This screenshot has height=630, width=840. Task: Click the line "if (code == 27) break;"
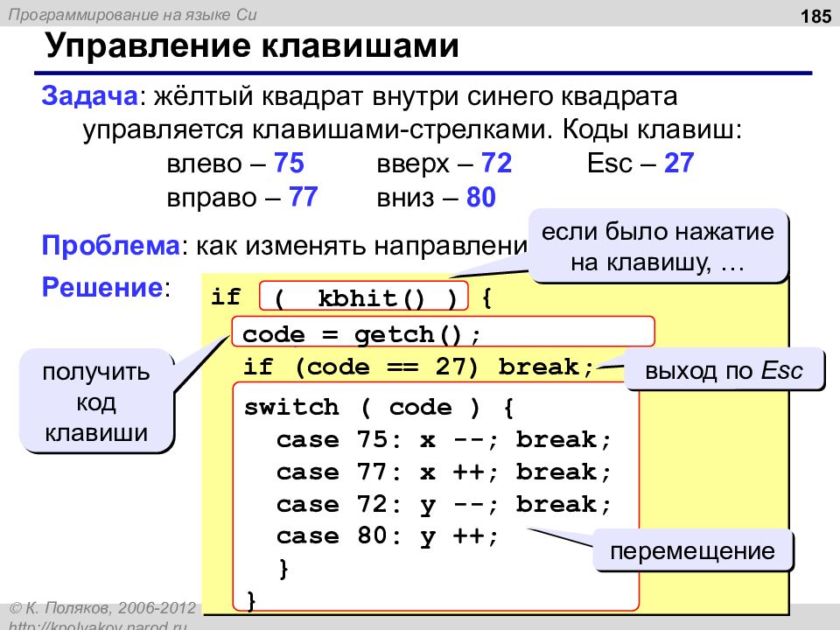(x=418, y=367)
